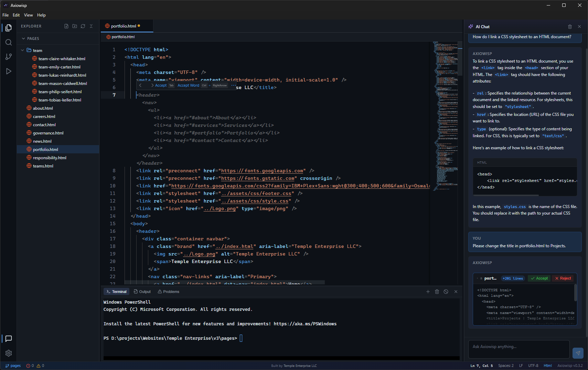Select Html language mode in status bar

[x=547, y=366]
